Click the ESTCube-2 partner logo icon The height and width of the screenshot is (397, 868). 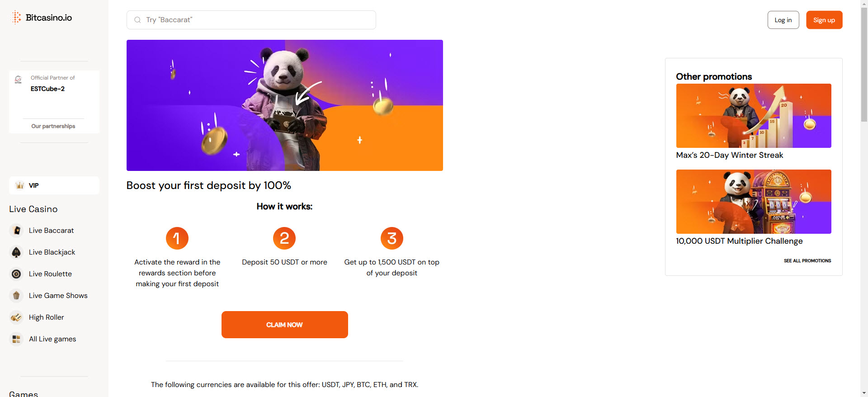[x=18, y=80]
